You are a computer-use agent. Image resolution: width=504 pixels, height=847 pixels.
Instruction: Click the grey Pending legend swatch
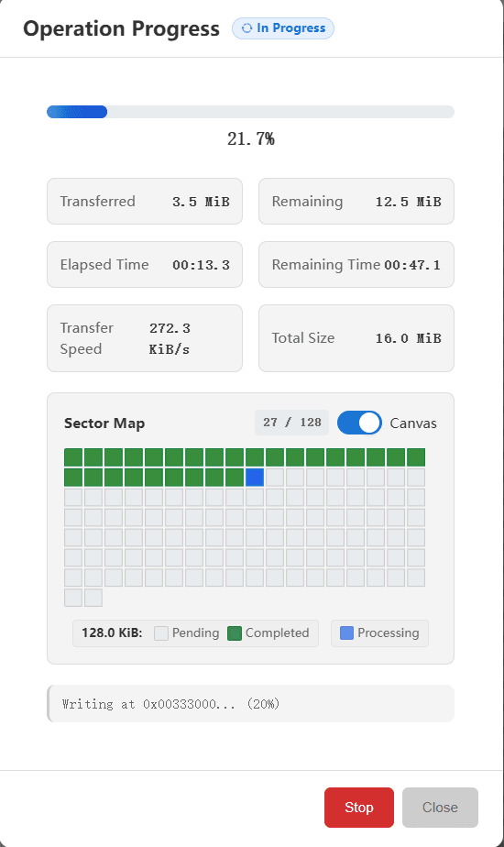tap(161, 633)
